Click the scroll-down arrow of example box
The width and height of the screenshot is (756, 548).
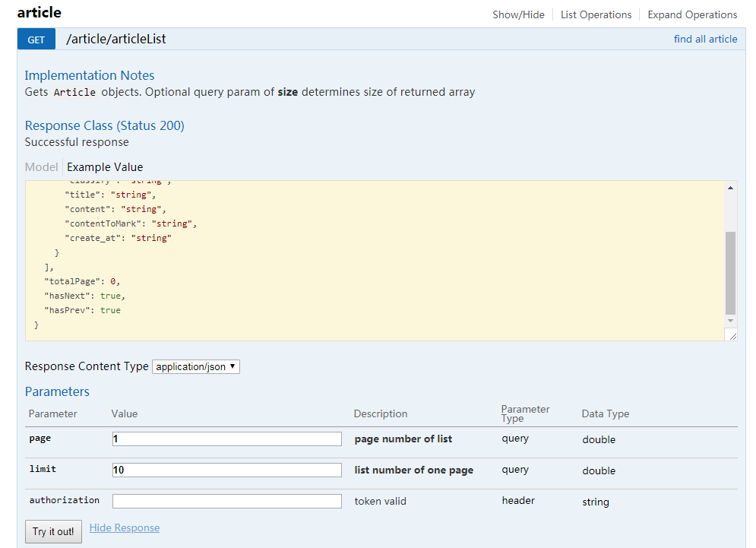coord(730,321)
